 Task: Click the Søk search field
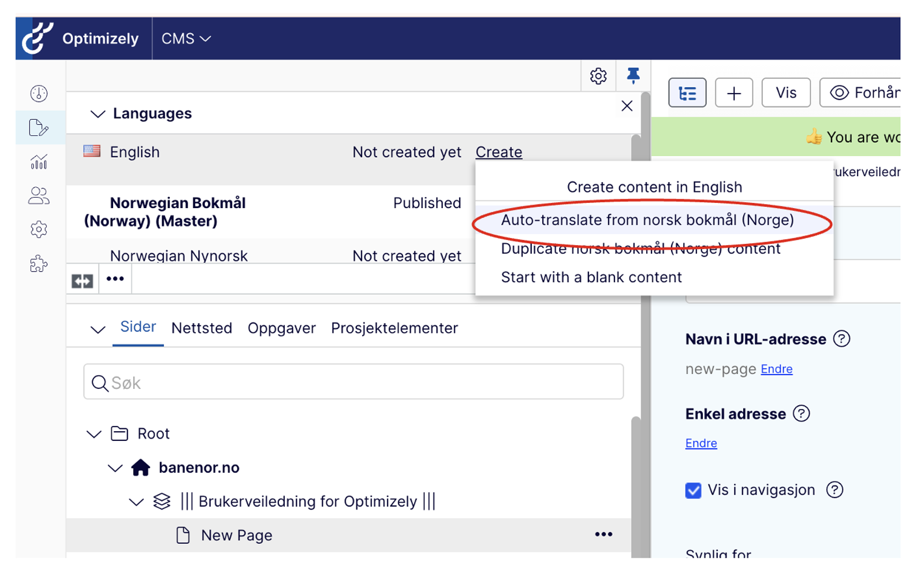(x=353, y=382)
